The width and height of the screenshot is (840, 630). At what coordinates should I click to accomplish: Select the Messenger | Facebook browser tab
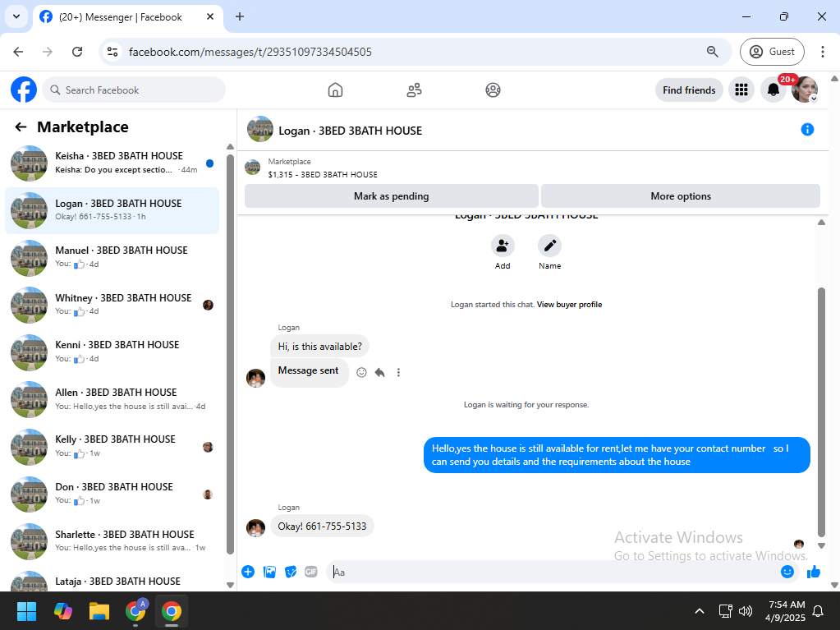coord(128,17)
